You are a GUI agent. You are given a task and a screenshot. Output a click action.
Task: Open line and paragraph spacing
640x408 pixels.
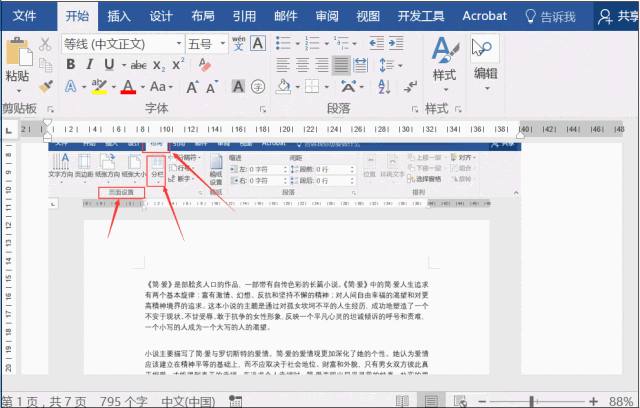(x=387, y=65)
